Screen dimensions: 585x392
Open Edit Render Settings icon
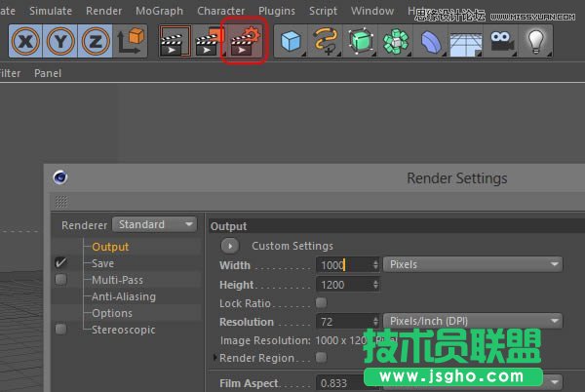[244, 40]
